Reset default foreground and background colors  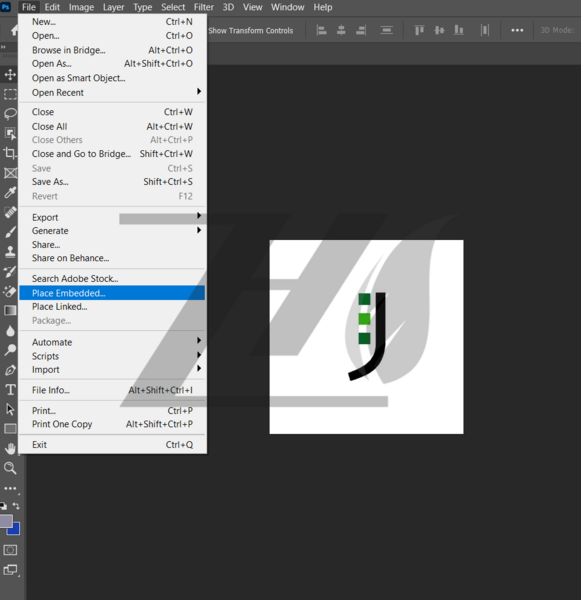pos(3,506)
